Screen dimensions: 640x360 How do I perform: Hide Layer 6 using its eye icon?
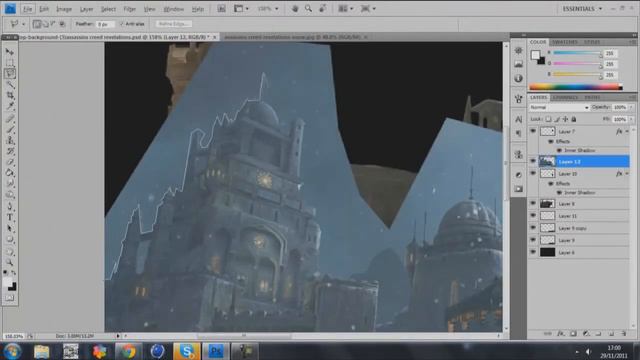533,252
